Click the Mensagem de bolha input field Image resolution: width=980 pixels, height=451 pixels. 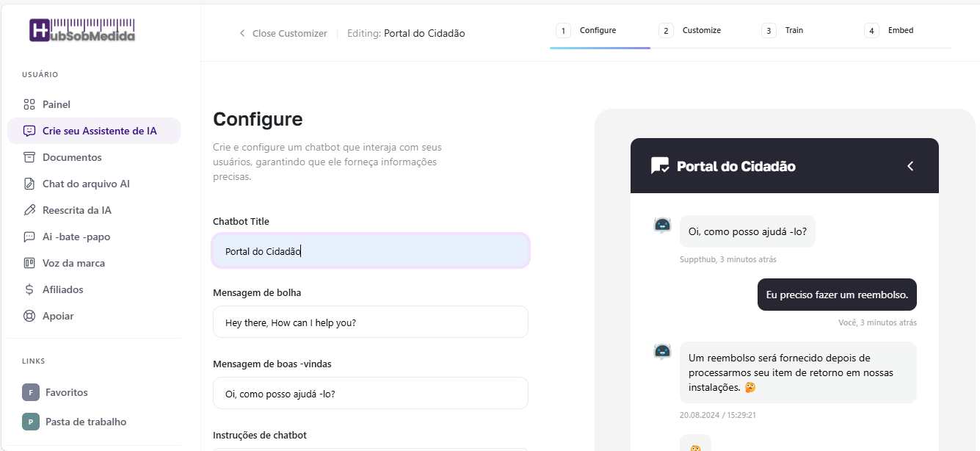tap(370, 322)
